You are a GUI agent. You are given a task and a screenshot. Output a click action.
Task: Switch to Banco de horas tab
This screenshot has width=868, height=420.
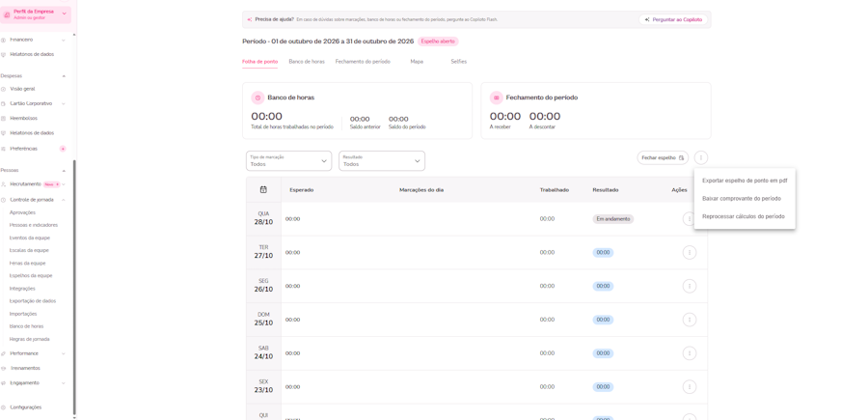[307, 62]
